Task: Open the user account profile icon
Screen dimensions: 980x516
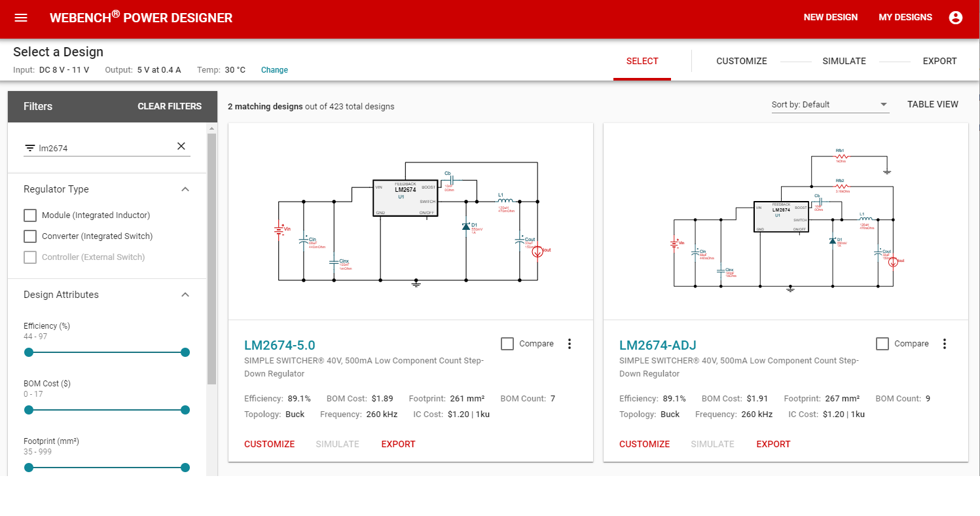Action: coord(956,18)
